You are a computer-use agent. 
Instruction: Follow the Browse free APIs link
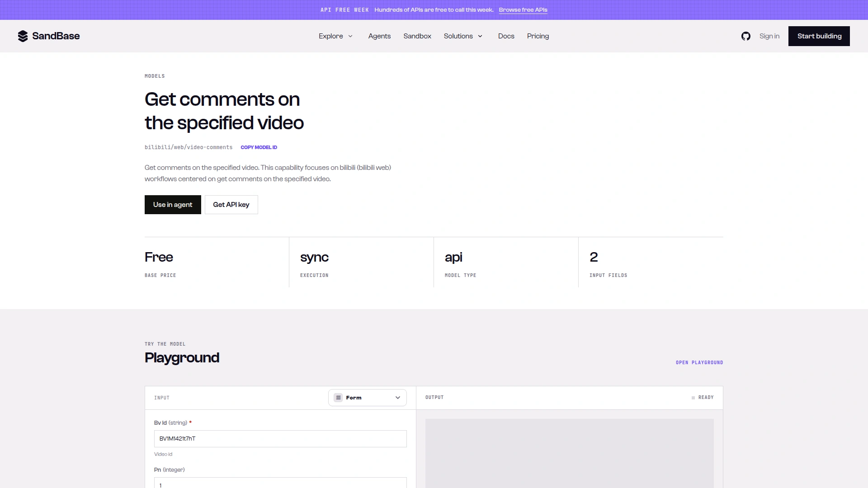pyautogui.click(x=523, y=10)
